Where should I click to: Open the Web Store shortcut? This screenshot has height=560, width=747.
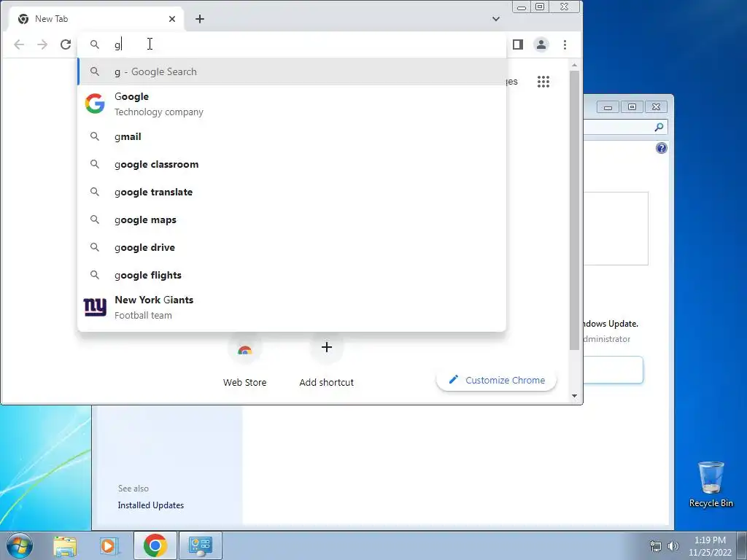tap(244, 362)
